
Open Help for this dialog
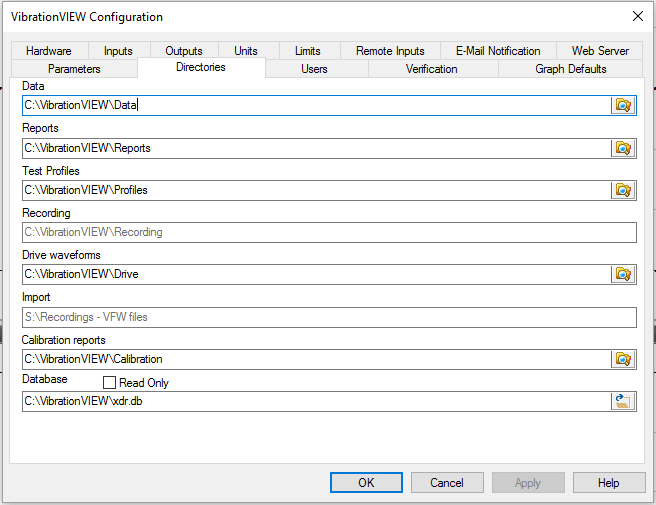click(609, 483)
